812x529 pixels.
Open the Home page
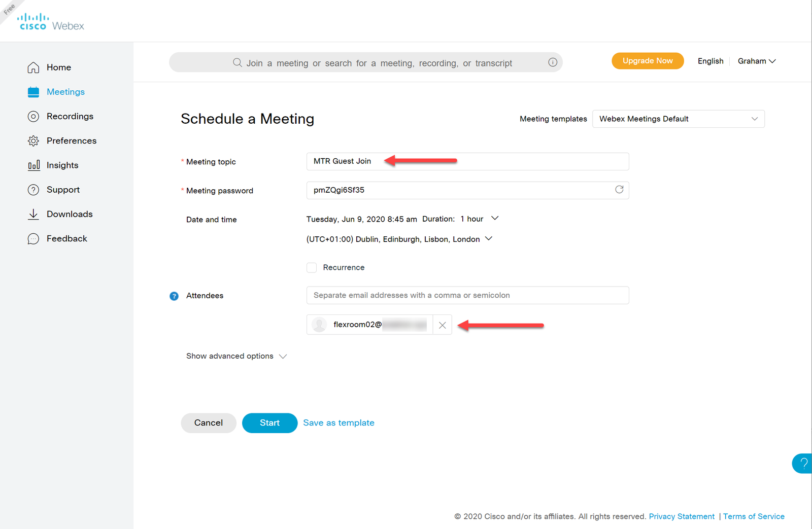tap(58, 67)
